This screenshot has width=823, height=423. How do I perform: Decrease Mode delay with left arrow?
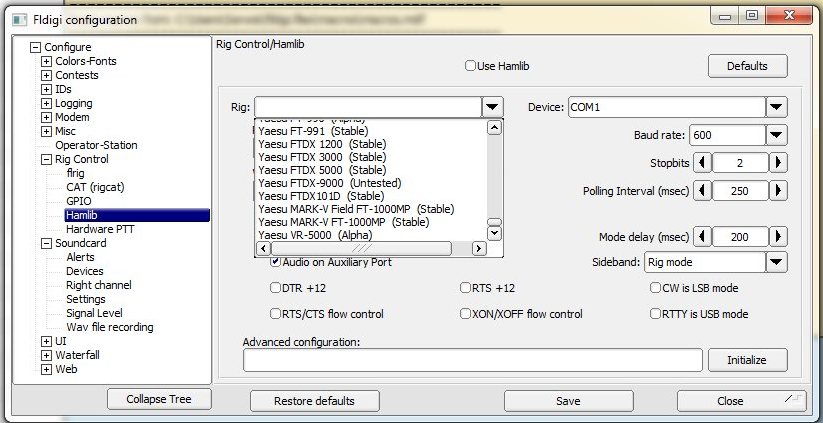pyautogui.click(x=702, y=237)
